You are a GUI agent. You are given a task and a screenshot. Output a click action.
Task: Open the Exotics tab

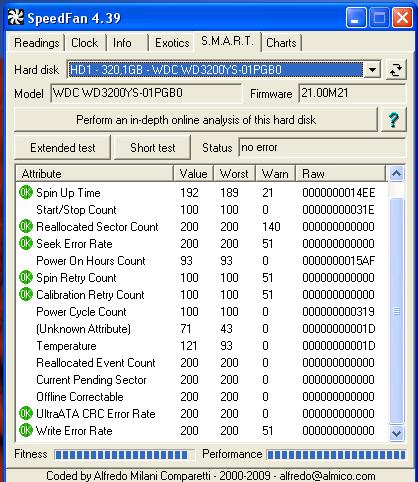tap(172, 43)
